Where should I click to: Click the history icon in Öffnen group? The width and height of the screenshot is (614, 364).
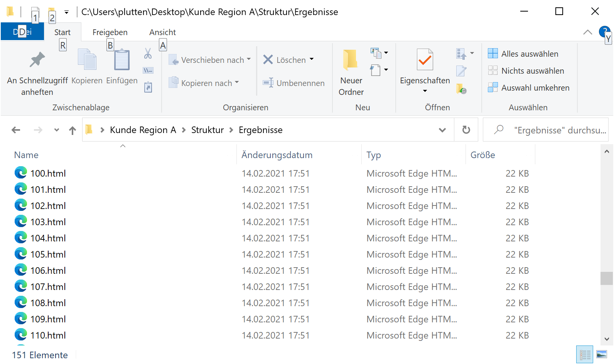462,89
